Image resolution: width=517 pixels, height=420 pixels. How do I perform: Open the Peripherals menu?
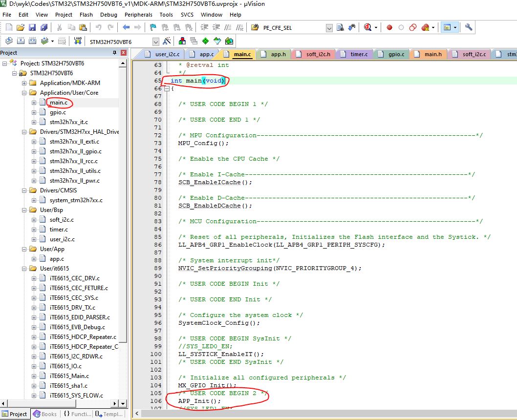tap(138, 15)
